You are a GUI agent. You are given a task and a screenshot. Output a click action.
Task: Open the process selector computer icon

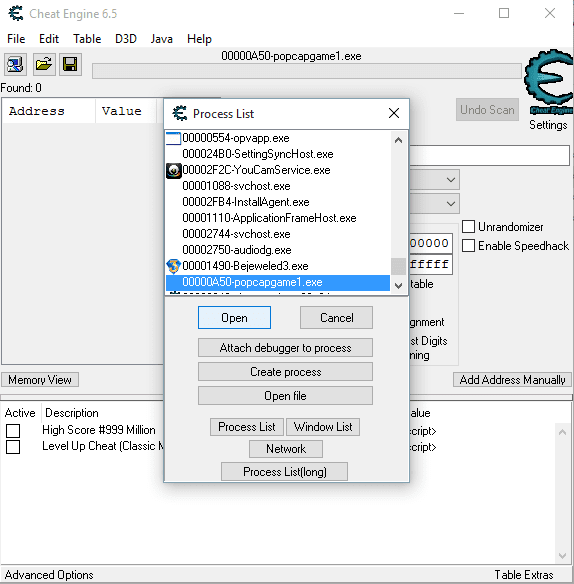pyautogui.click(x=15, y=64)
